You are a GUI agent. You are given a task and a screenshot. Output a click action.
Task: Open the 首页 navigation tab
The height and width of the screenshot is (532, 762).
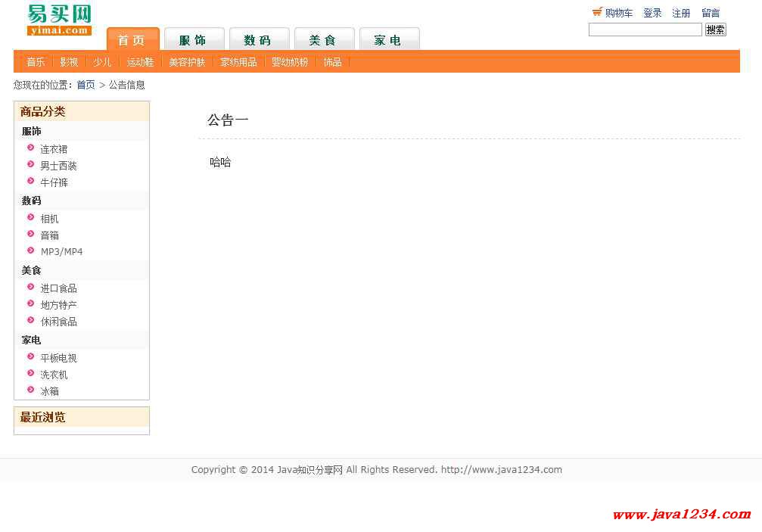[132, 40]
